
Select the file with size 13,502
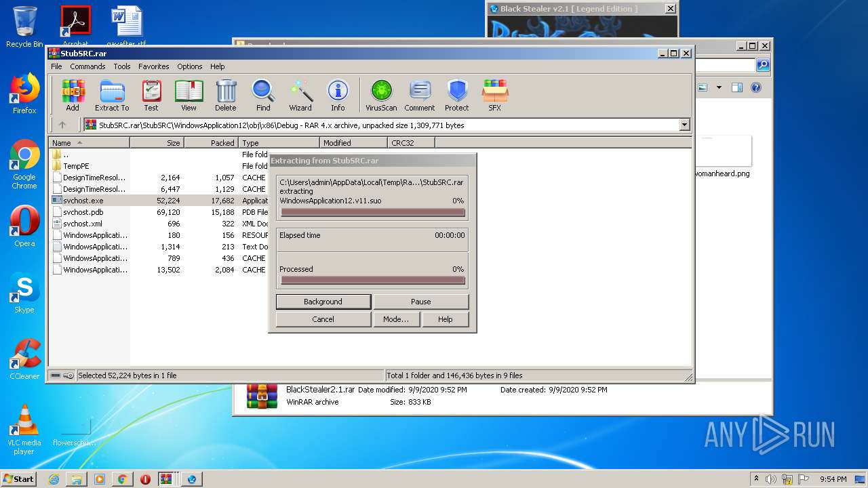coord(159,270)
